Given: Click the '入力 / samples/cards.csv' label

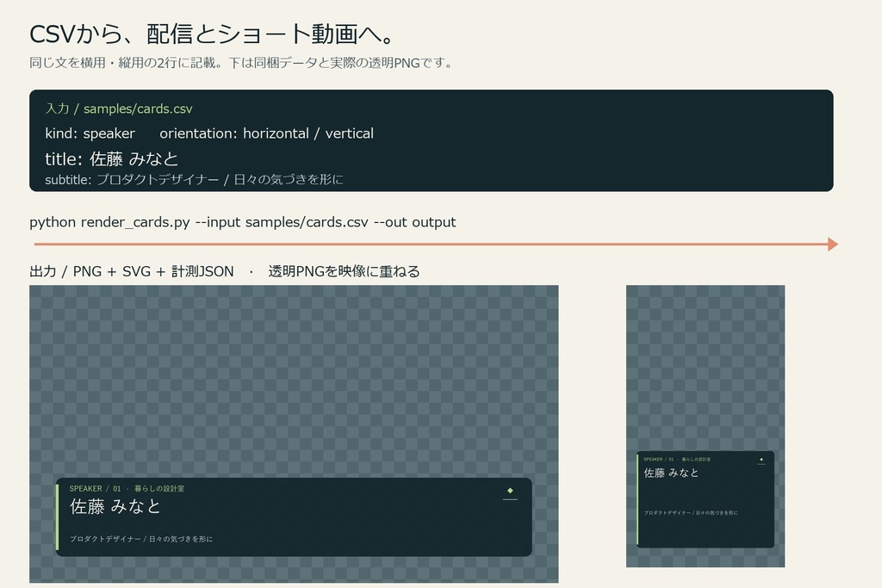Looking at the screenshot, I should click(119, 108).
